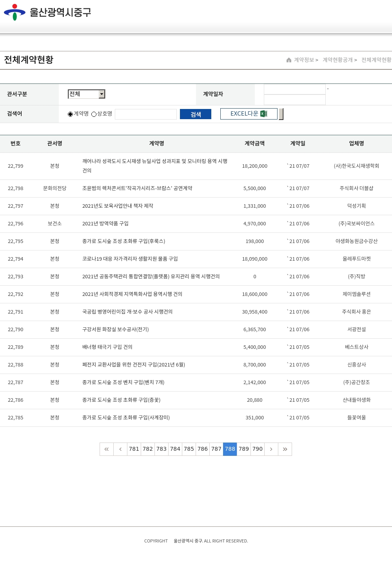Click the EXCEL다운 button
392x566 pixels.
[x=249, y=114]
